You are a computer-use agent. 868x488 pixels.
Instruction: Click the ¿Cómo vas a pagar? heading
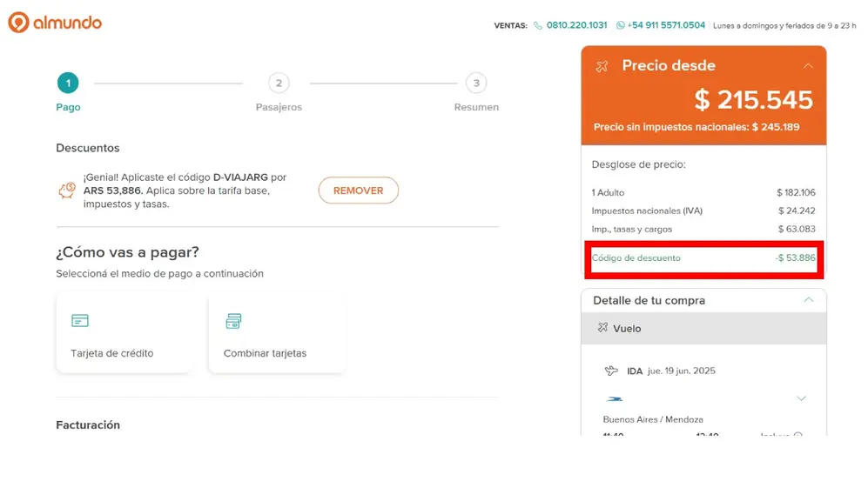(127, 252)
